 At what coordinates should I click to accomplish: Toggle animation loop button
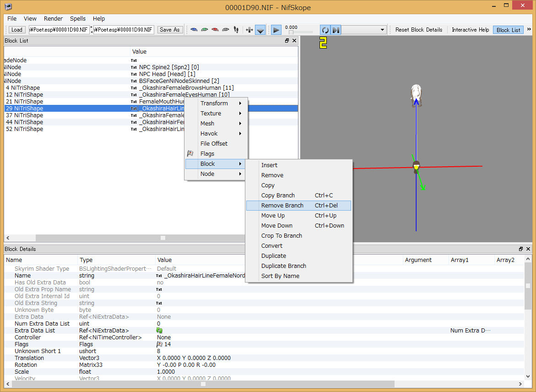(x=325, y=30)
